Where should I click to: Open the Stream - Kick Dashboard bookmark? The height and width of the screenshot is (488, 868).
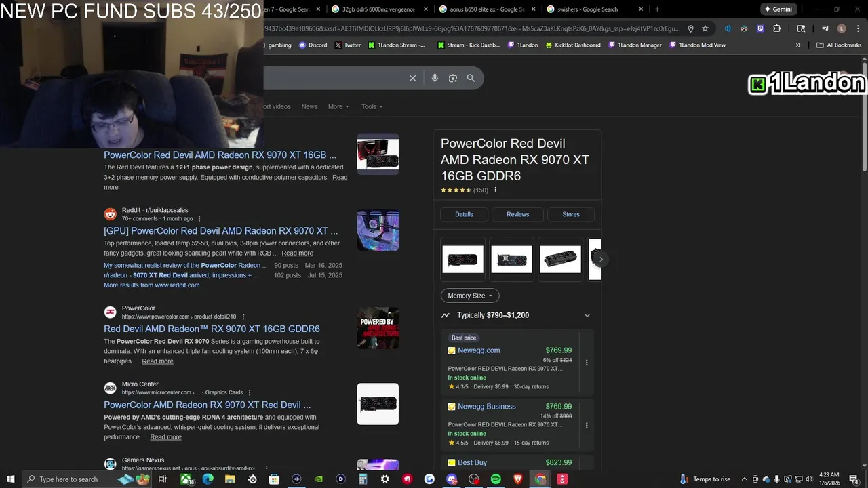[469, 45]
